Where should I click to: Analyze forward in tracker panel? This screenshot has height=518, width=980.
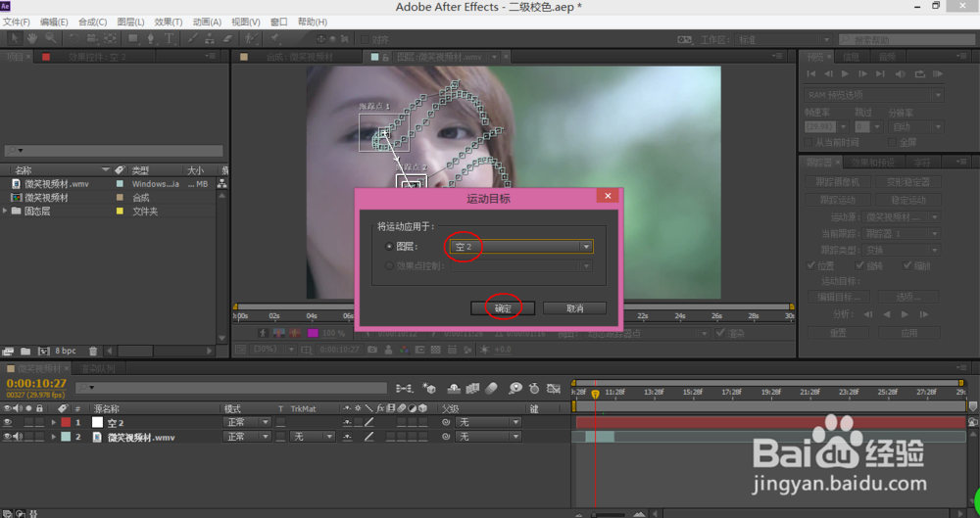point(905,314)
